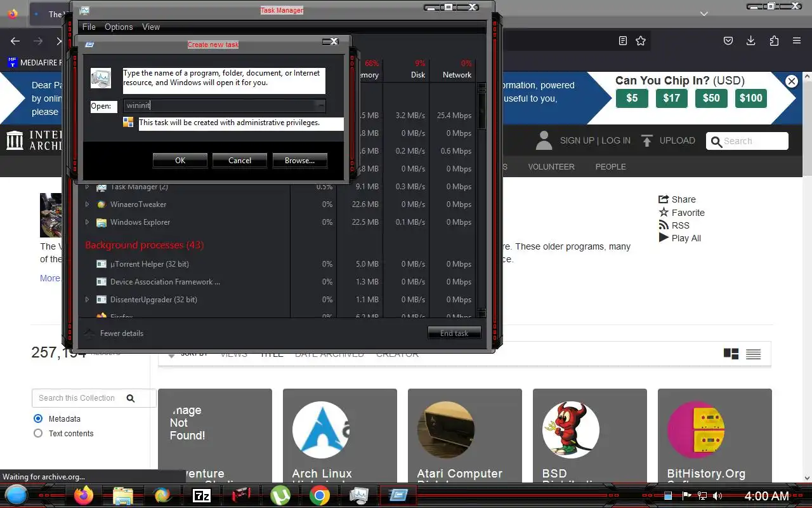Click the RSS link
Screen dimensions: 812x508
pos(674,225)
